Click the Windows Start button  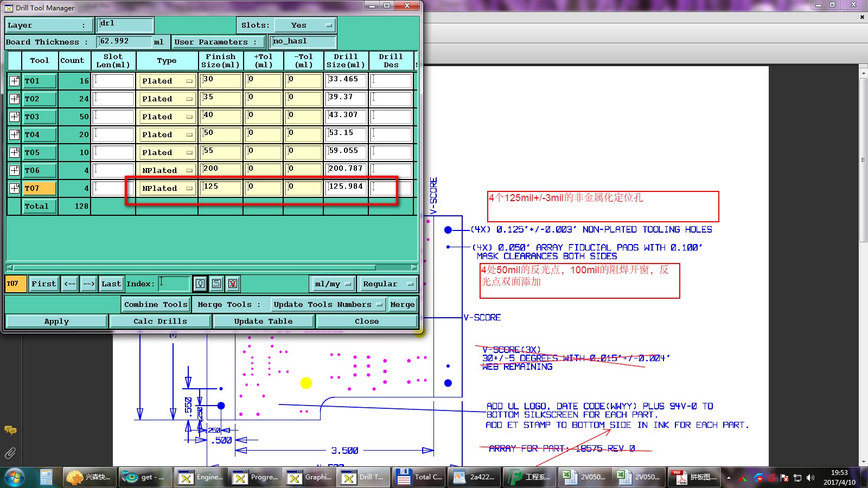coord(15,477)
